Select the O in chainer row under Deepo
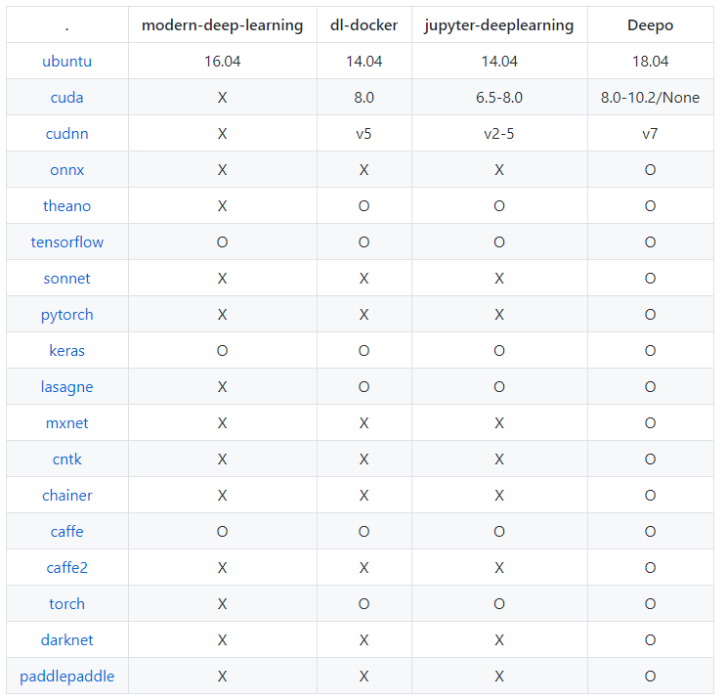 (x=650, y=496)
